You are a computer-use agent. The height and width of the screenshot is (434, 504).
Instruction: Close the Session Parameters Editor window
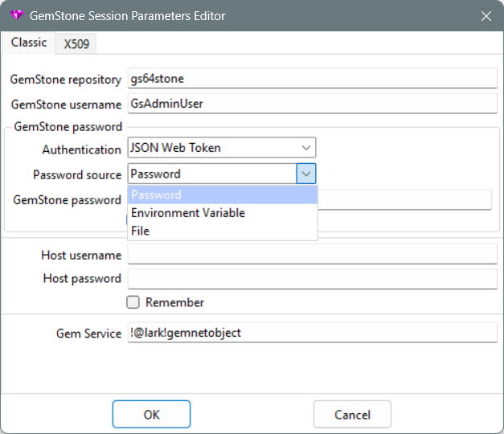click(486, 16)
